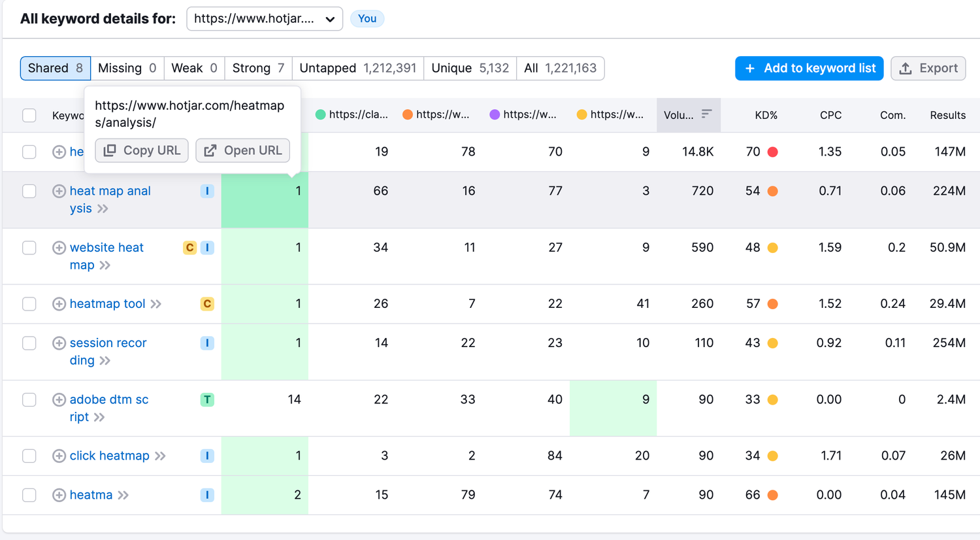Open the heatmap tool keyword link

107,304
